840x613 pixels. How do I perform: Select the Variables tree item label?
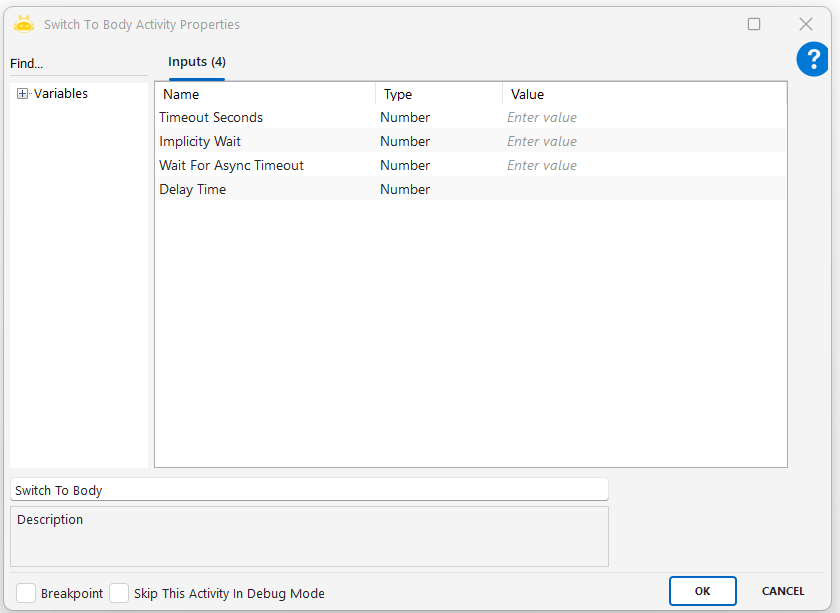coord(61,94)
